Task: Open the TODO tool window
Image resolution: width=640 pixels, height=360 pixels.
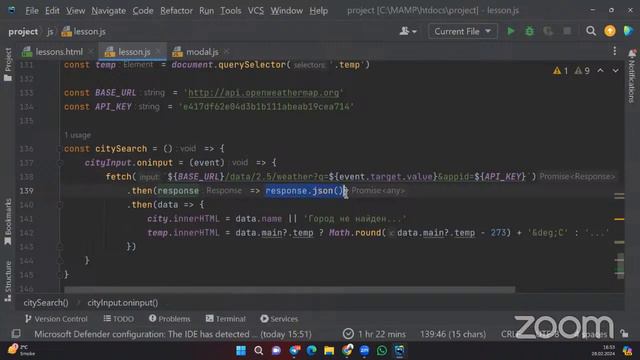Action: pos(118,319)
